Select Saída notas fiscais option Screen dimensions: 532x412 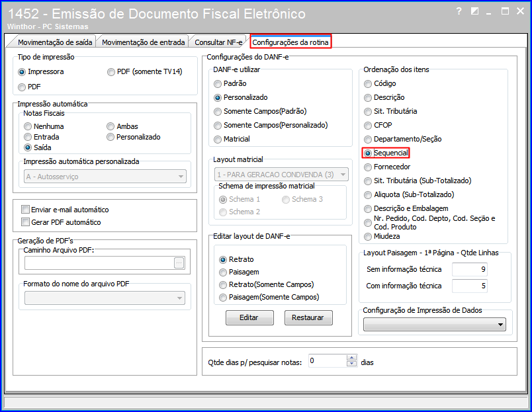tap(38, 147)
